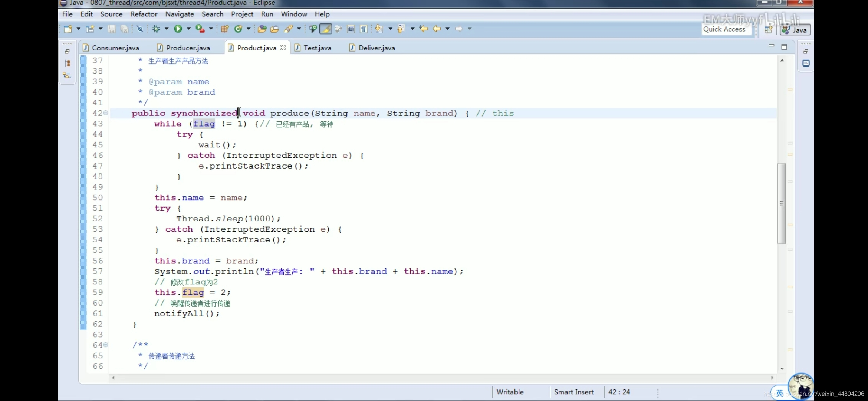The image size is (868, 401).
Task: Click the New Java Class icon
Action: point(239,29)
